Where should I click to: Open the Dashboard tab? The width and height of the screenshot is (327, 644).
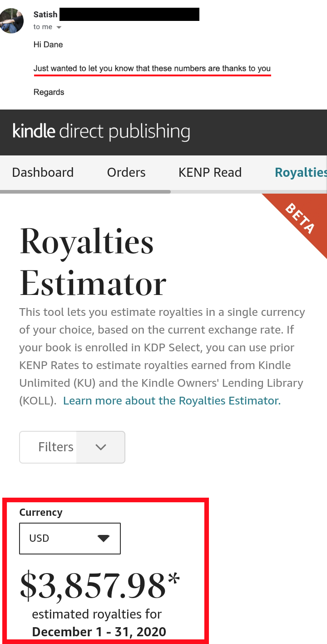[x=43, y=172]
